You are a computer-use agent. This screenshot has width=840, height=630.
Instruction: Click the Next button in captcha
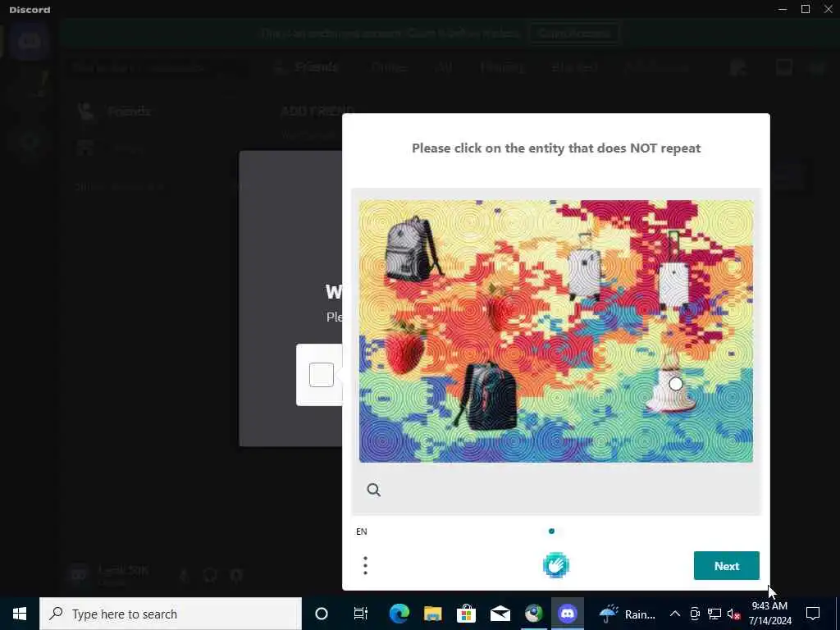coord(727,566)
